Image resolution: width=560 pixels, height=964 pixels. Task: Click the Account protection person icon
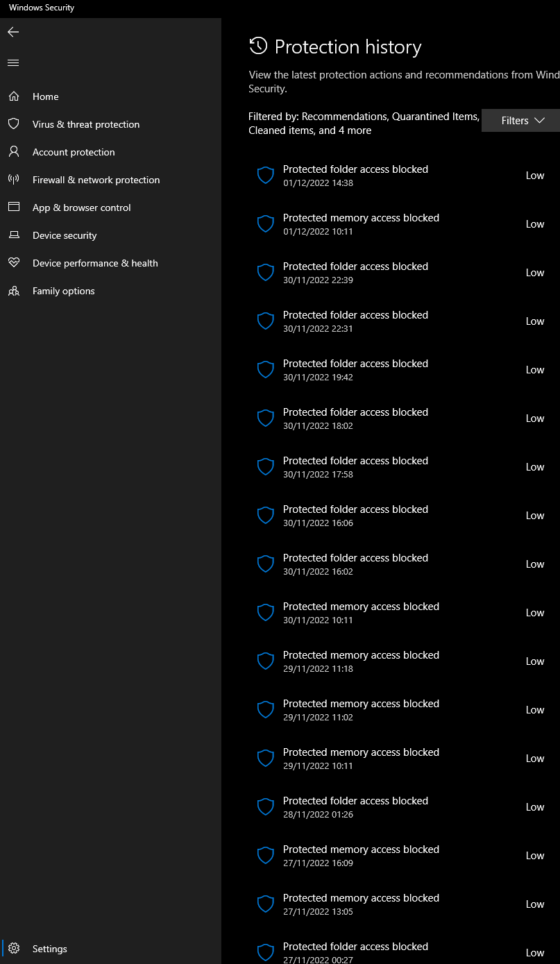tap(14, 152)
